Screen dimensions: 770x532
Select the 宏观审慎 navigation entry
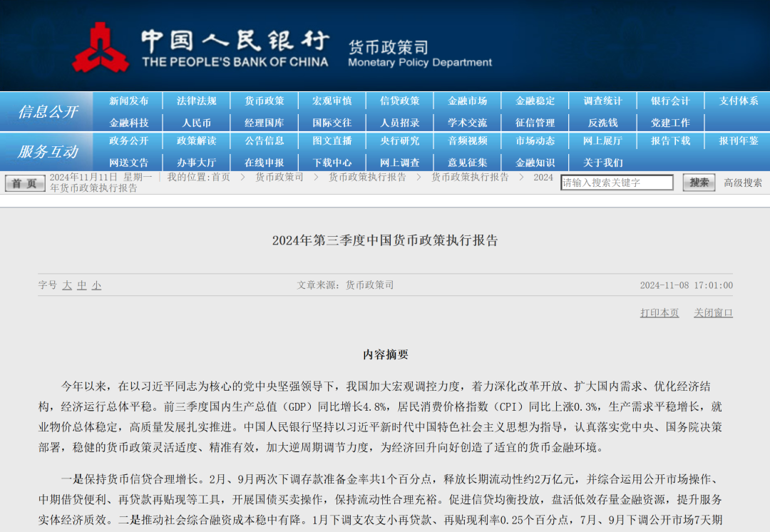coord(332,101)
